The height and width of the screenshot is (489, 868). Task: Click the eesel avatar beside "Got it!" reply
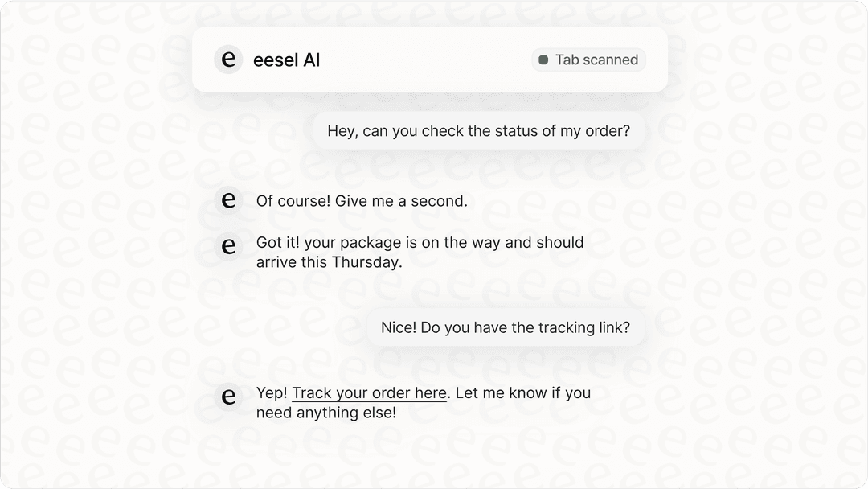[228, 246]
